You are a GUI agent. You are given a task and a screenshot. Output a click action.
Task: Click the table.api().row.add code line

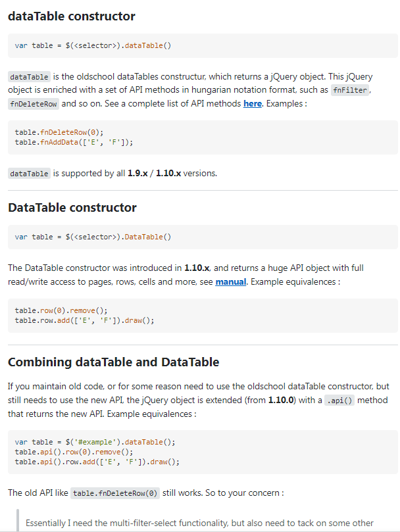coord(97,462)
